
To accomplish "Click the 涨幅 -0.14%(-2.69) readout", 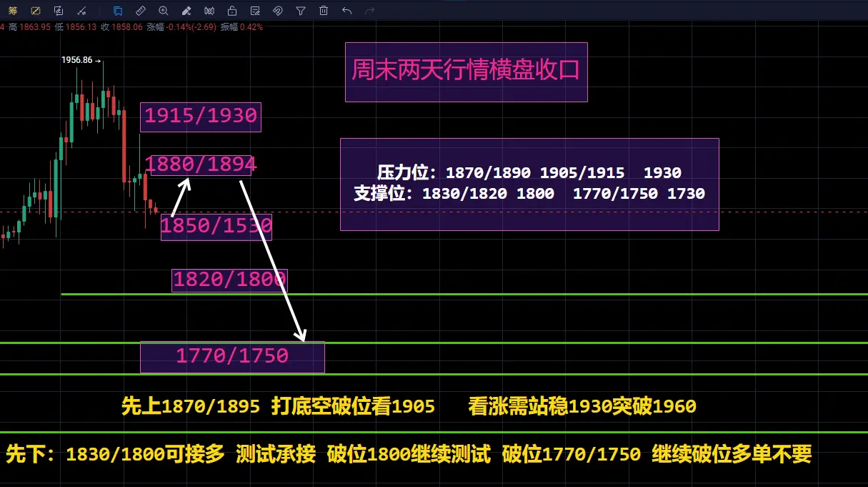I will [181, 27].
